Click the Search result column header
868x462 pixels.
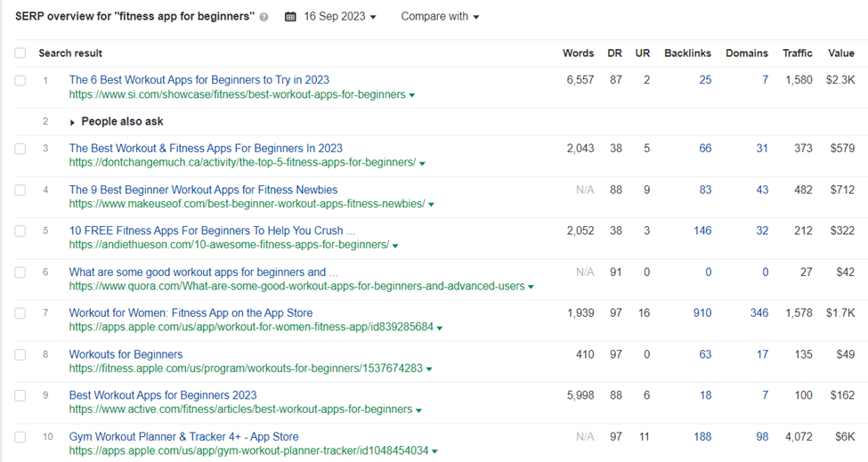[70, 53]
